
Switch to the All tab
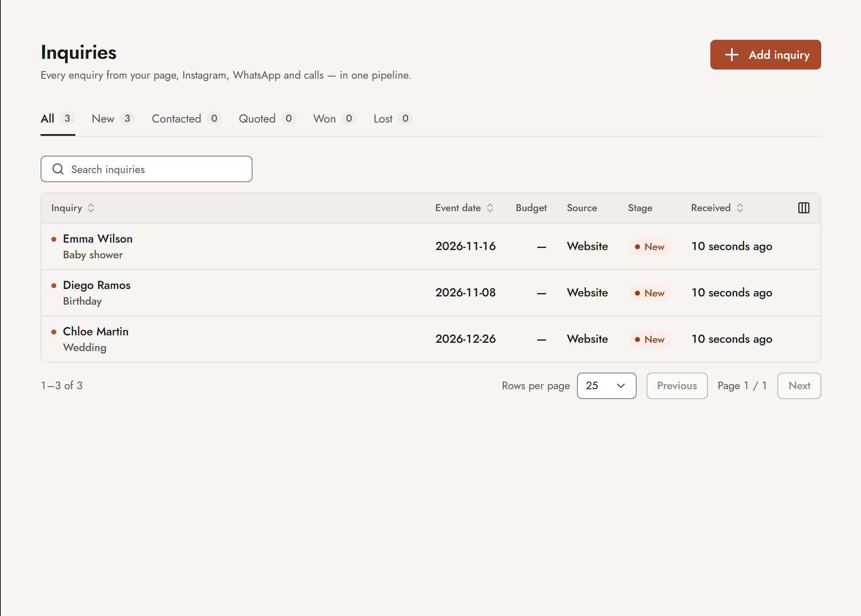coord(58,119)
